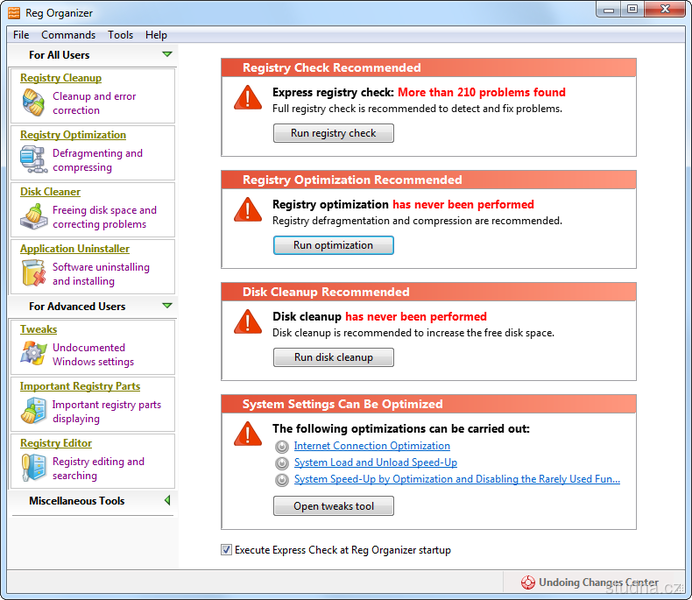Screen dimensions: 692x600
Task: Click the Registry Cleanup broom icon
Action: click(x=34, y=102)
